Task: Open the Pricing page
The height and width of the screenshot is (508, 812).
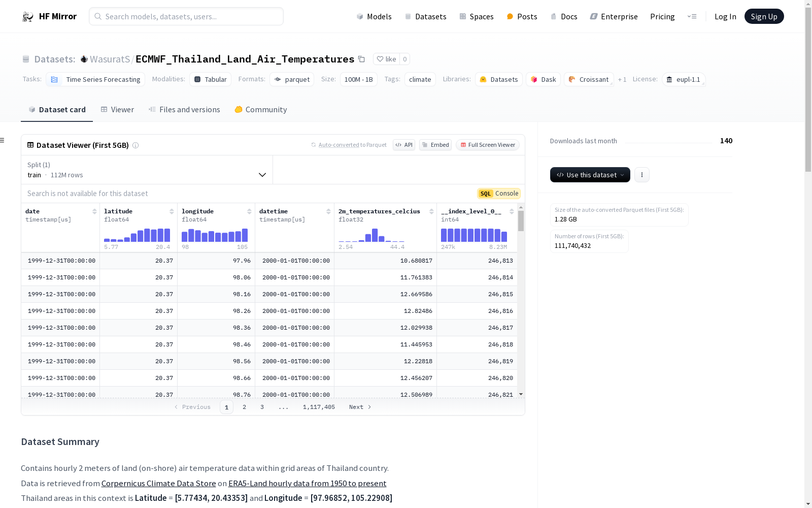Action: pos(662,16)
